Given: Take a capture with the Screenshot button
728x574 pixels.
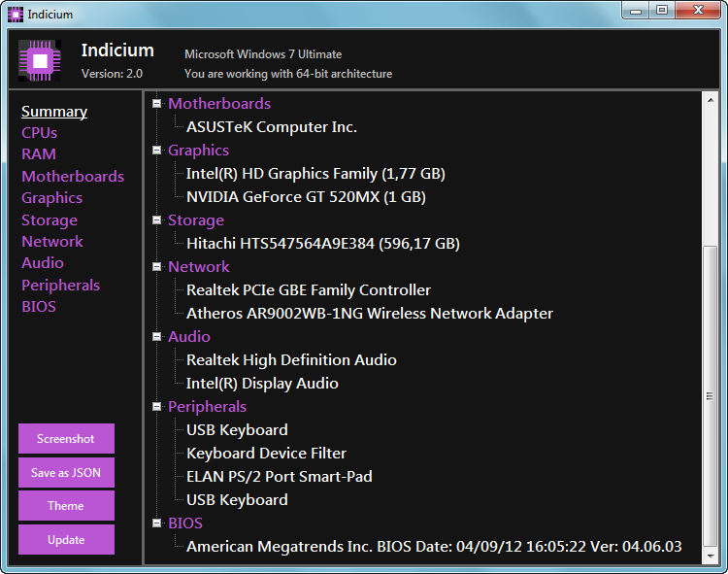Looking at the screenshot, I should click(x=66, y=438).
